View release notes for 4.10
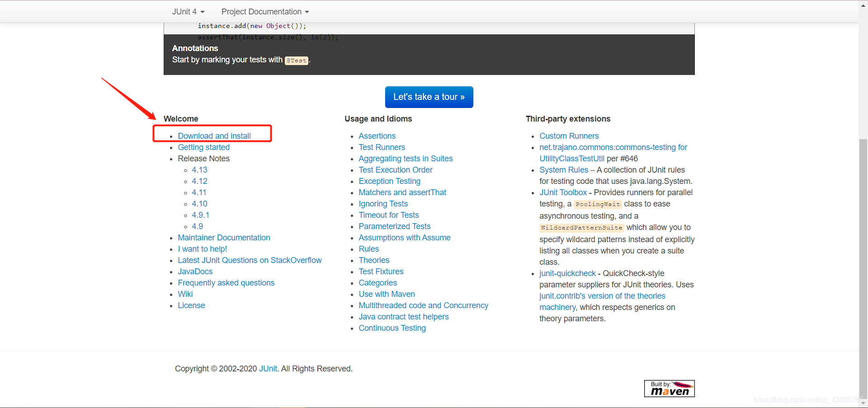Viewport: 868px width, 408px height. point(199,204)
